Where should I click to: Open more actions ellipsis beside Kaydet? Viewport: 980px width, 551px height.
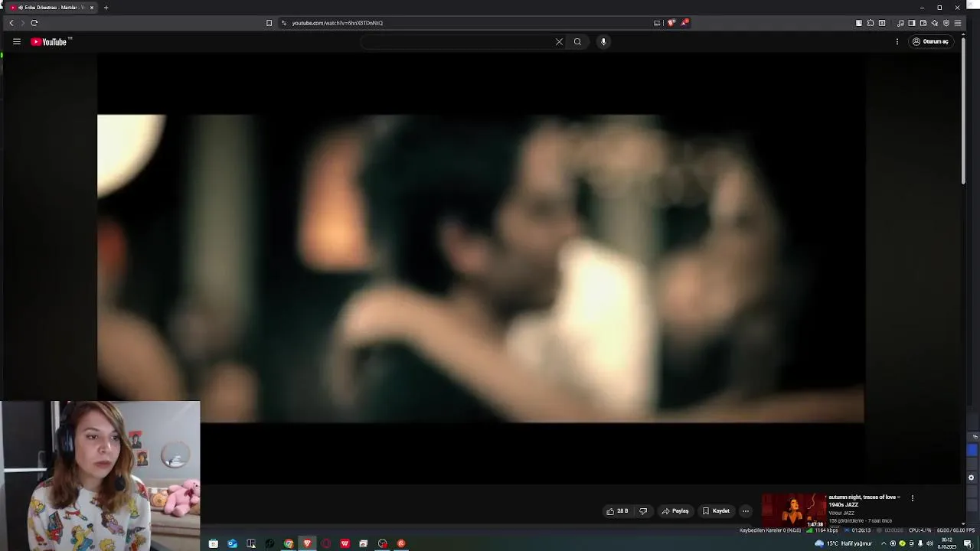click(745, 511)
